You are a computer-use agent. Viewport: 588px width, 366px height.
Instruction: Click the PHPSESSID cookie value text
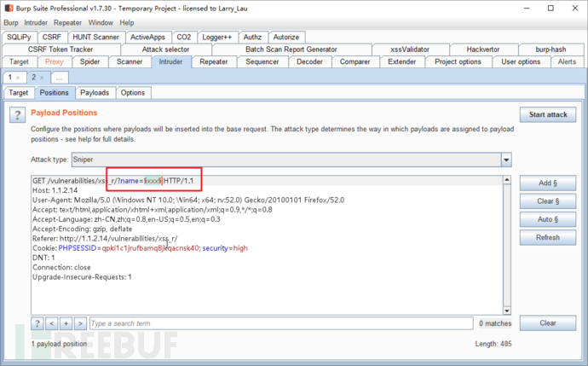pos(150,248)
